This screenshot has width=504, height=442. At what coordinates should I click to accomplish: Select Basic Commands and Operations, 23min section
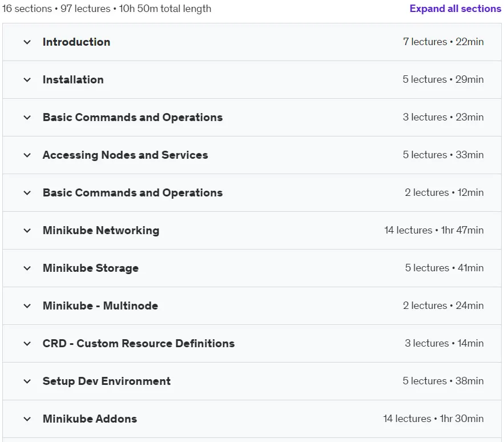coord(133,118)
